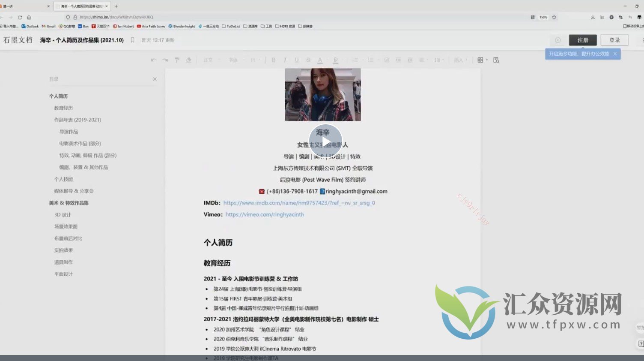Open the Gmail bookmark in the bookmarks bar
The image size is (644, 361).
(49, 26)
